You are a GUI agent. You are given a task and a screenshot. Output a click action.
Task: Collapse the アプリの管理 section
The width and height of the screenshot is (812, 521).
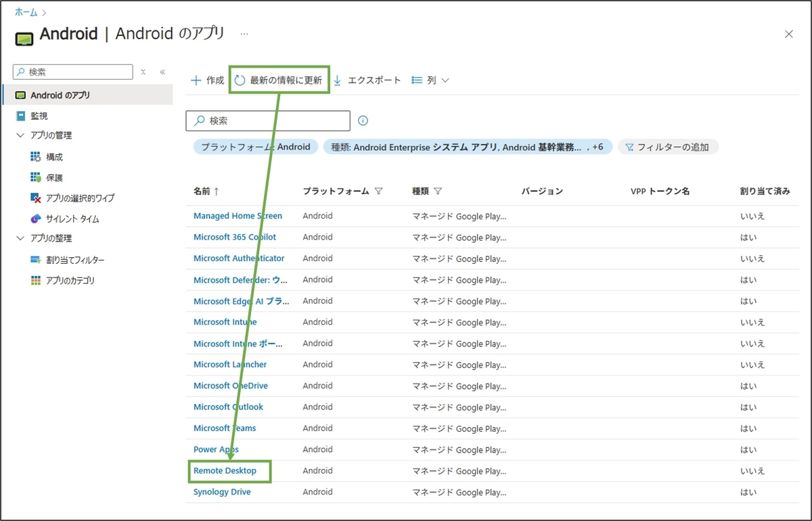(19, 135)
